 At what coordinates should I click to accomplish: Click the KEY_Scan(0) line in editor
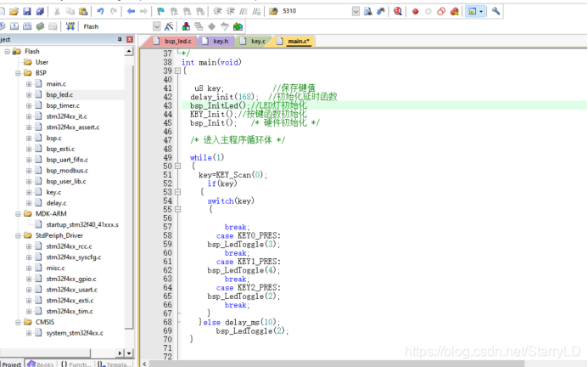pyautogui.click(x=232, y=175)
